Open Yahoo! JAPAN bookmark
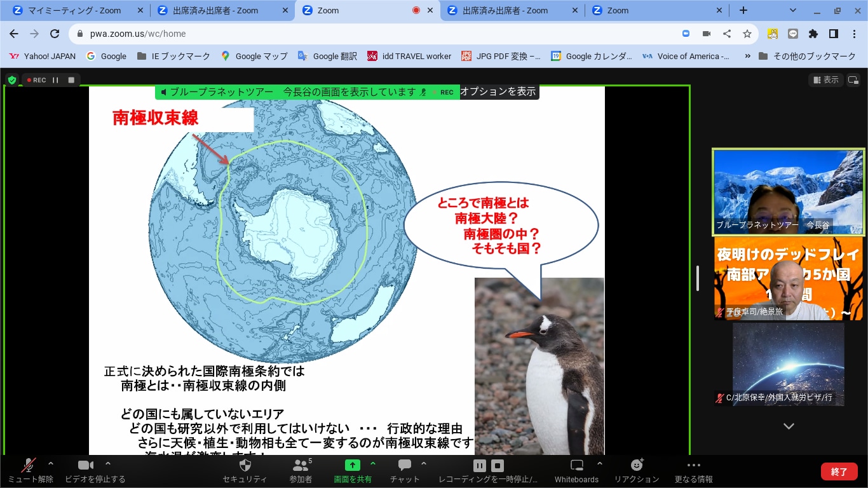 (42, 56)
